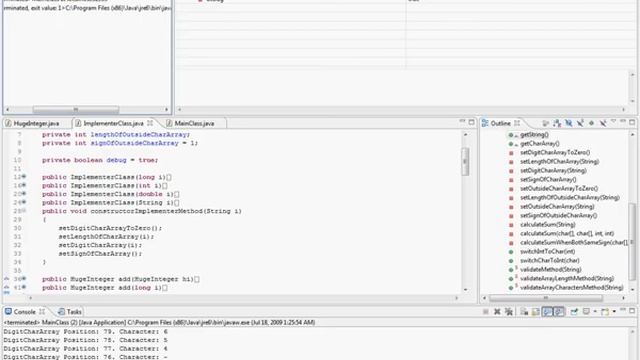The image size is (640, 360).
Task: Expand folded ImplementerClass(String i) constructor
Action: click(x=24, y=202)
